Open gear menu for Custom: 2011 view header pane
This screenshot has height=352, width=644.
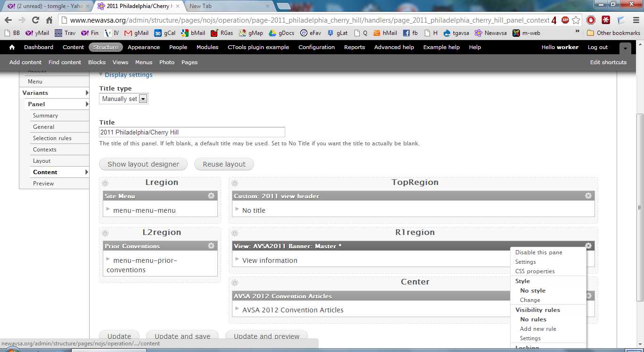pyautogui.click(x=588, y=196)
